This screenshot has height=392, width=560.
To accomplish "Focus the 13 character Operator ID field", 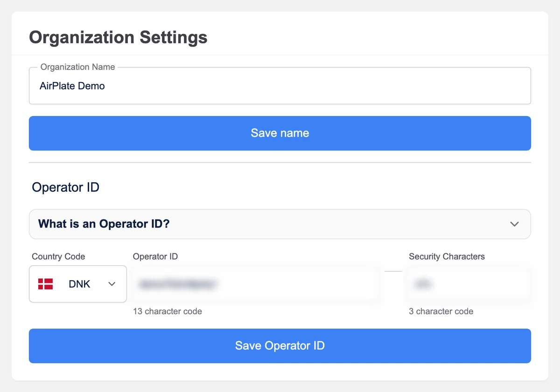I will [x=255, y=284].
